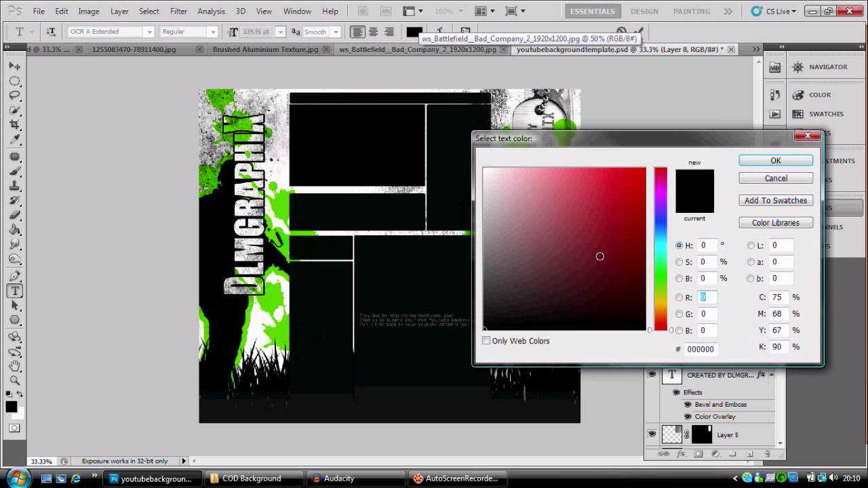This screenshot has width=868, height=488.
Task: Click Cancel in color picker dialog
Action: pos(776,178)
